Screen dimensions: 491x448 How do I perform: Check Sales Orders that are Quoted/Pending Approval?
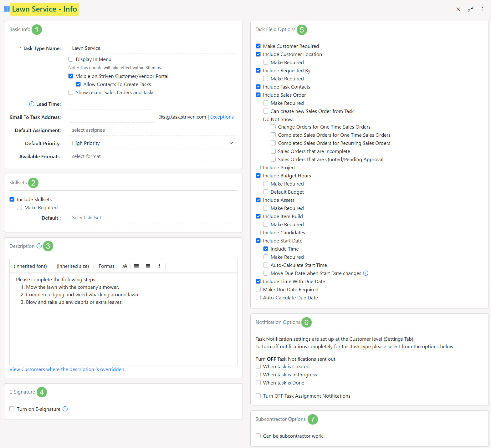273,159
